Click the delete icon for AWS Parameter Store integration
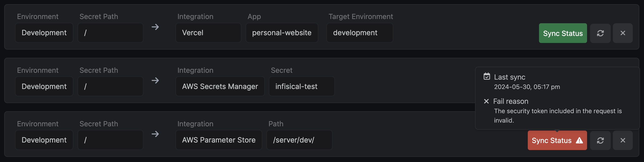Screen dimensions: 644x162 tap(623, 140)
